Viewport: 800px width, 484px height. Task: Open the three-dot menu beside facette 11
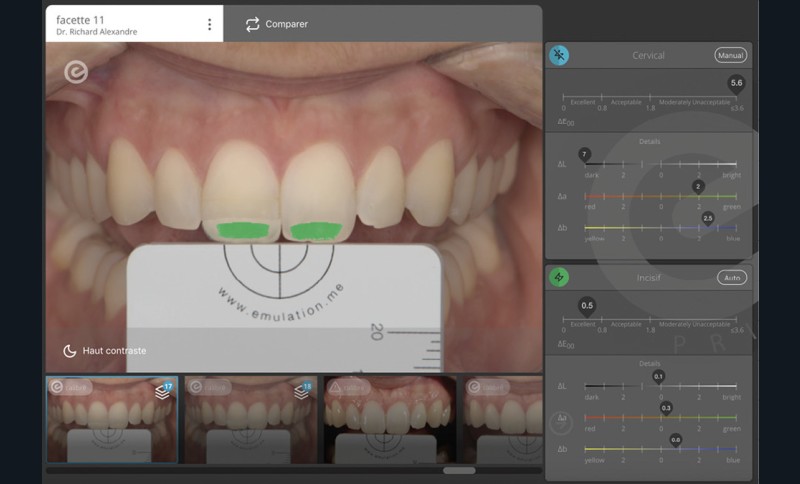coord(209,24)
